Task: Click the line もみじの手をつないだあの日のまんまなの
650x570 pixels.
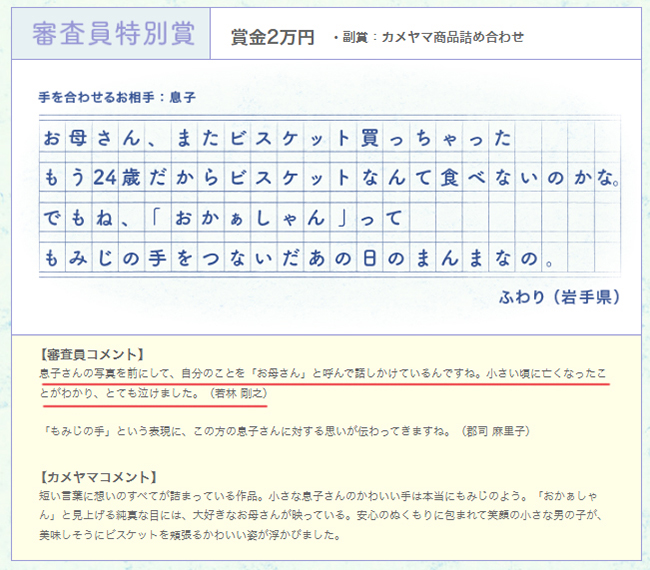Action: [298, 258]
